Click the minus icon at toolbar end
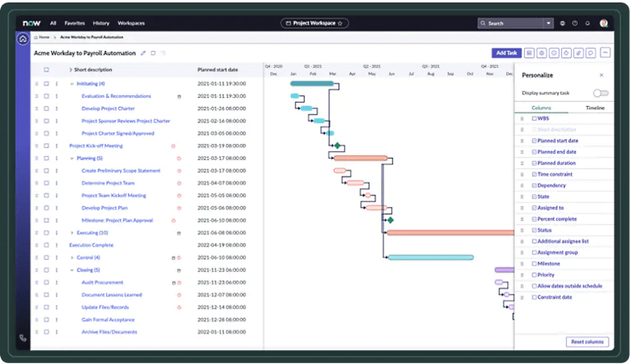631x364 pixels. (x=606, y=53)
